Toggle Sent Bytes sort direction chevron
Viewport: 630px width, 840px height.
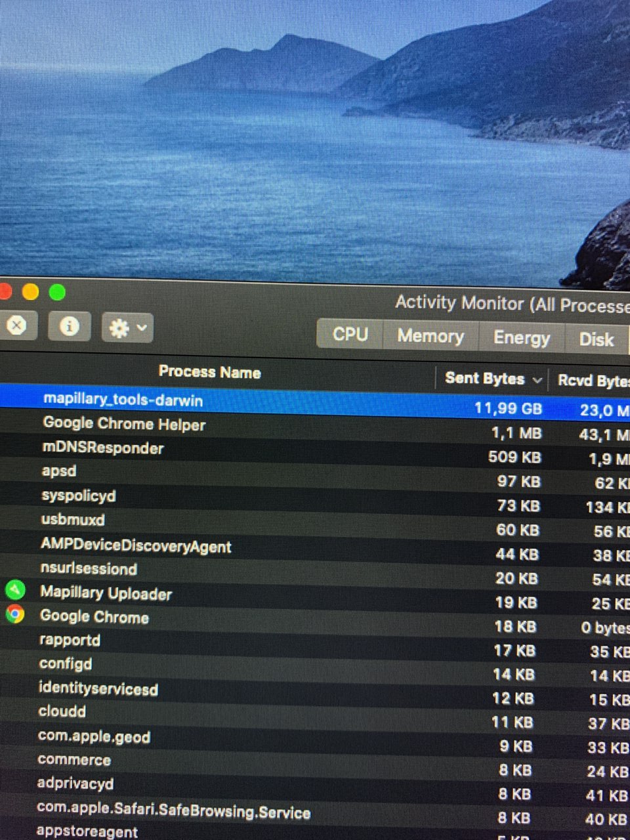537,380
